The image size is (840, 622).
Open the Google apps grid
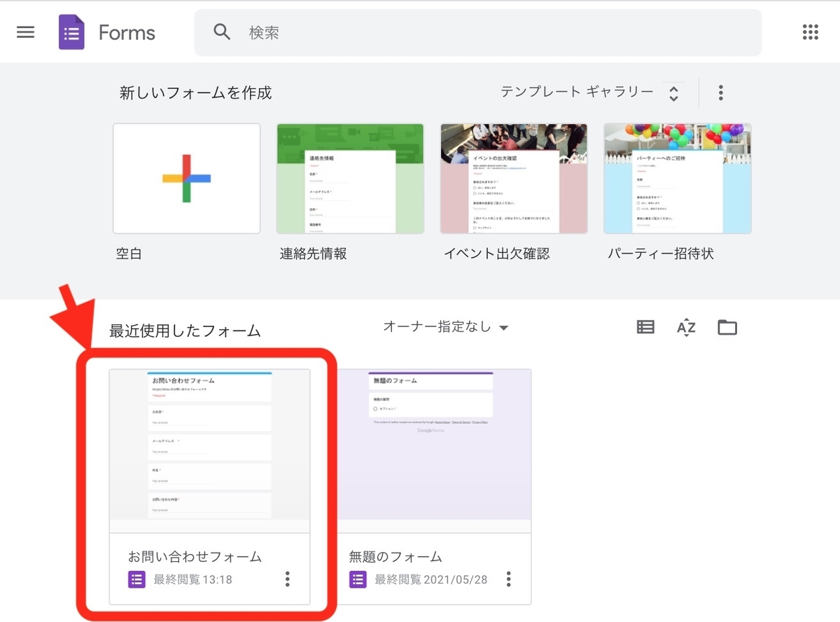[x=810, y=32]
